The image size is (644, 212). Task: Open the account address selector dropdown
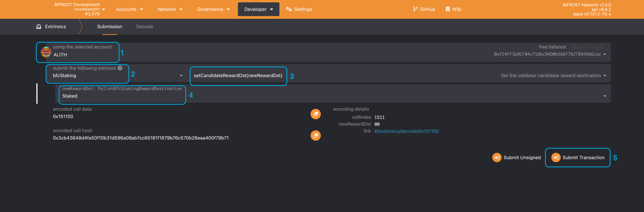[x=605, y=54]
